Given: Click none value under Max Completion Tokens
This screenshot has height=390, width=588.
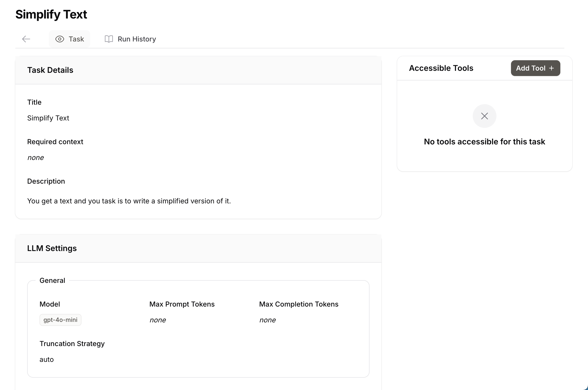Looking at the screenshot, I should click(x=268, y=320).
